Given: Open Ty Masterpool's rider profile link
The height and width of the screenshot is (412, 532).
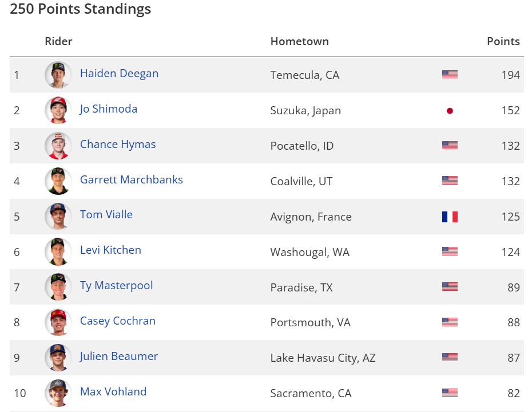Looking at the screenshot, I should (117, 286).
